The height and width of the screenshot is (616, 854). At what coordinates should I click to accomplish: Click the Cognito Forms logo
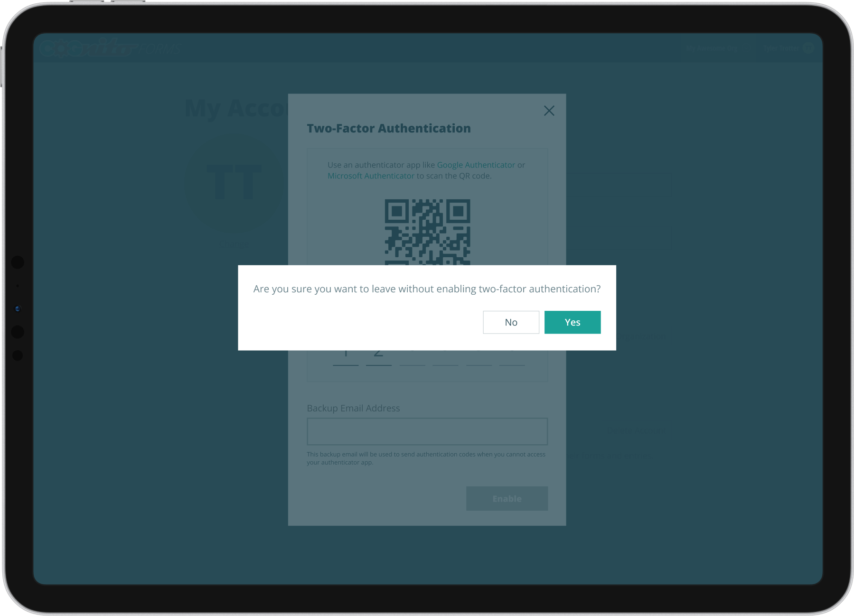pos(110,48)
